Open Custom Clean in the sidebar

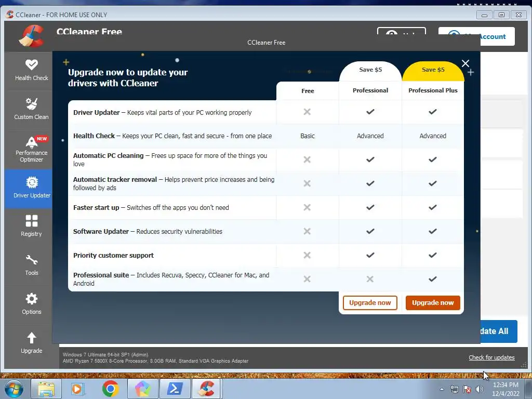click(x=31, y=109)
